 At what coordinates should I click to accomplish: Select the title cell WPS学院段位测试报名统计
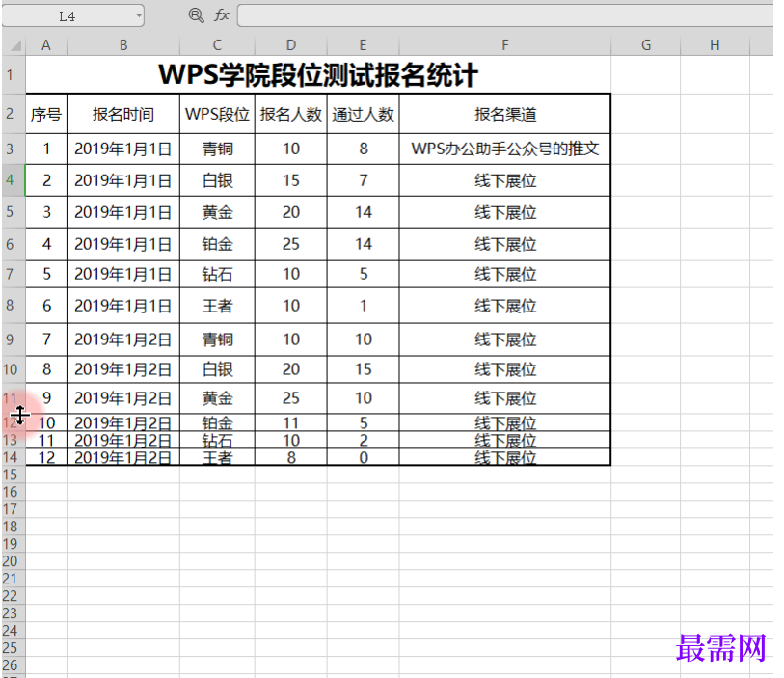click(x=317, y=75)
